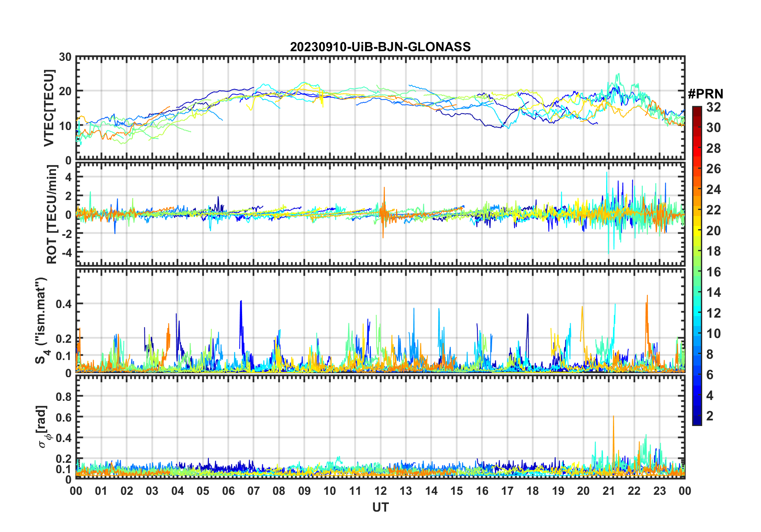Click the 30 tick on the VTEC axis

click(65, 57)
